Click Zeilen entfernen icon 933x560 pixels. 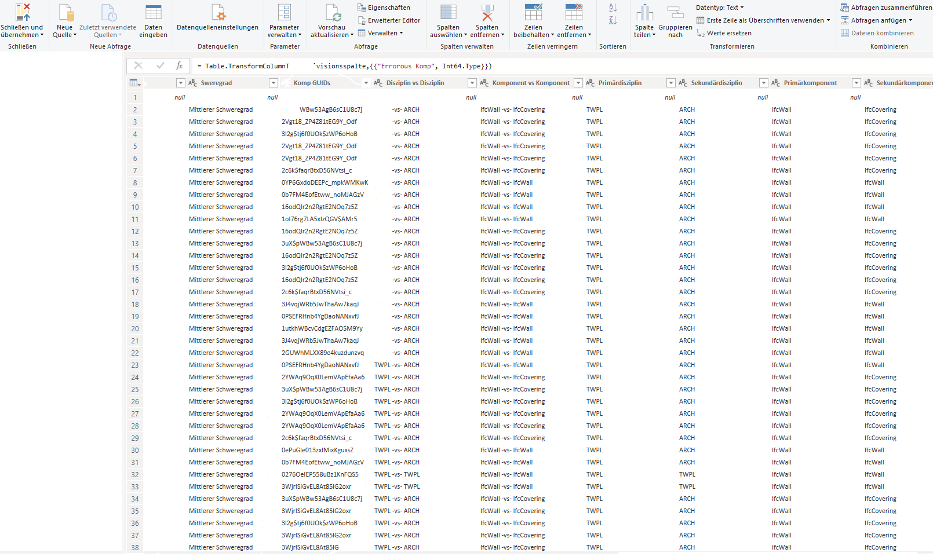point(574,12)
